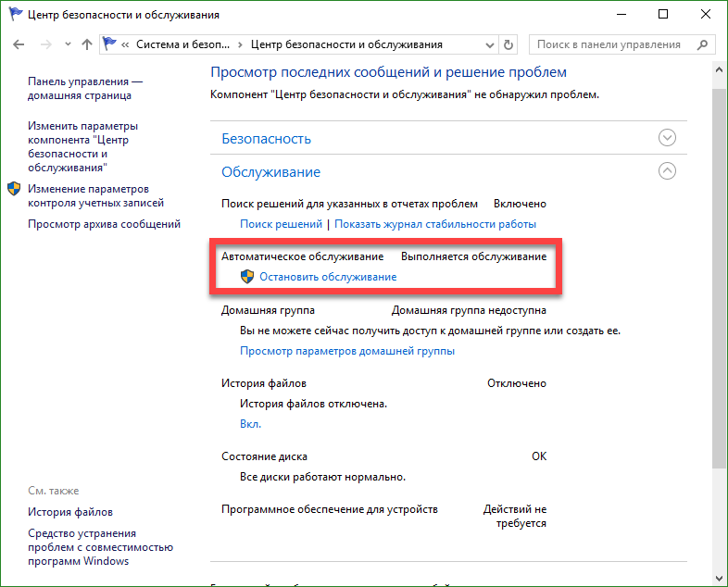The image size is (728, 587).
Task: Click "Все диски работают нормально." text
Action: (322, 477)
